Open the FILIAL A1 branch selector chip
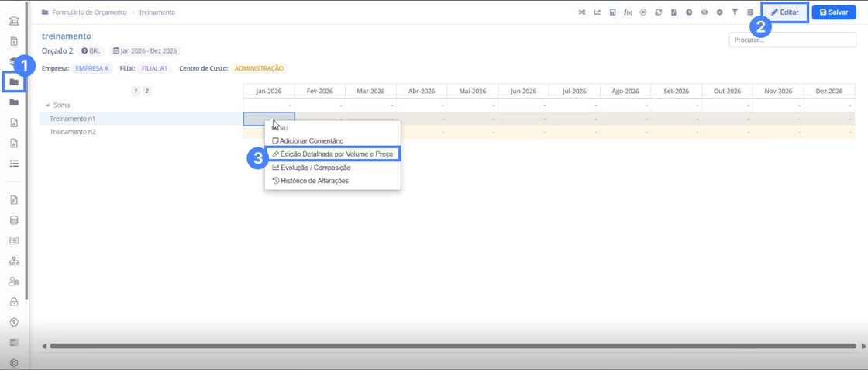868x370 pixels. (154, 69)
